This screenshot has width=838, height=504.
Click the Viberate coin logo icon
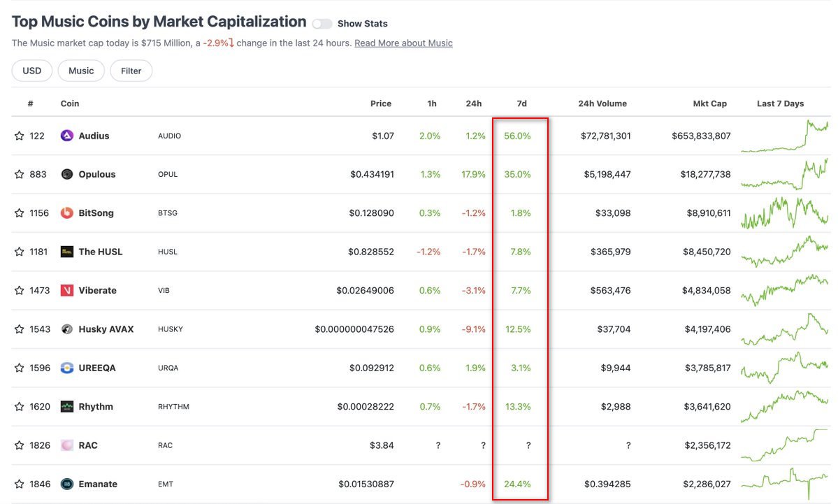point(67,290)
